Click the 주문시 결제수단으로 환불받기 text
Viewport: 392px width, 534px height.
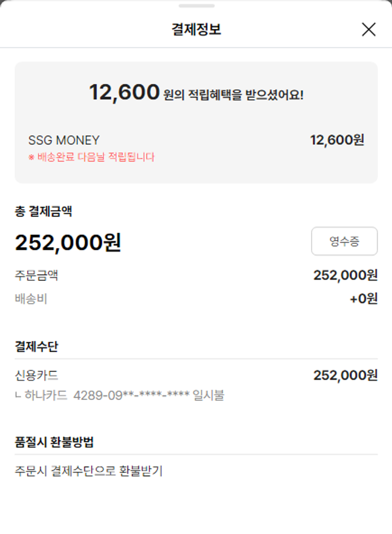(89, 471)
